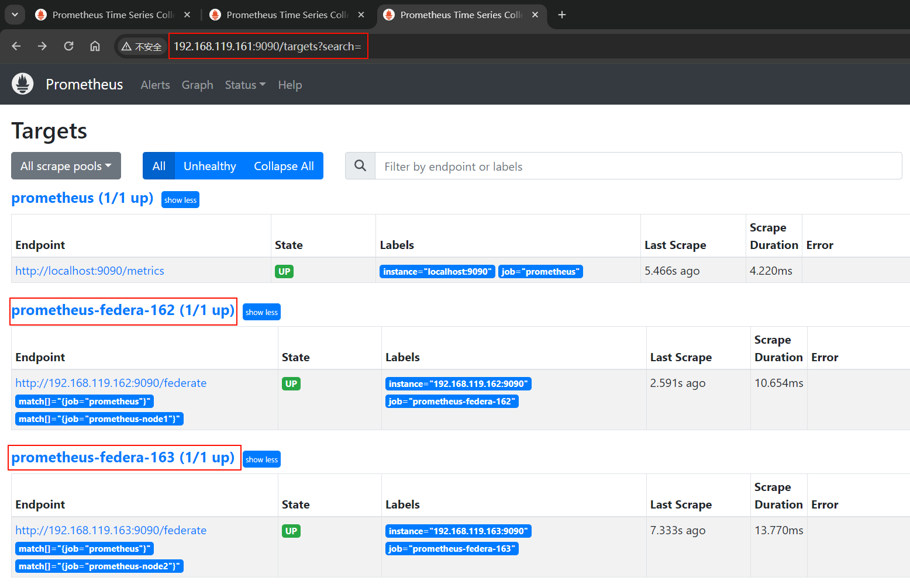Click the browser back arrow
This screenshot has width=910, height=588.
click(16, 46)
